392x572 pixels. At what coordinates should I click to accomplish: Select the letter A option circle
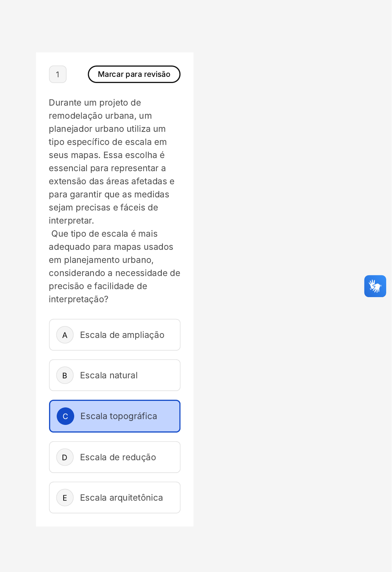tap(65, 335)
